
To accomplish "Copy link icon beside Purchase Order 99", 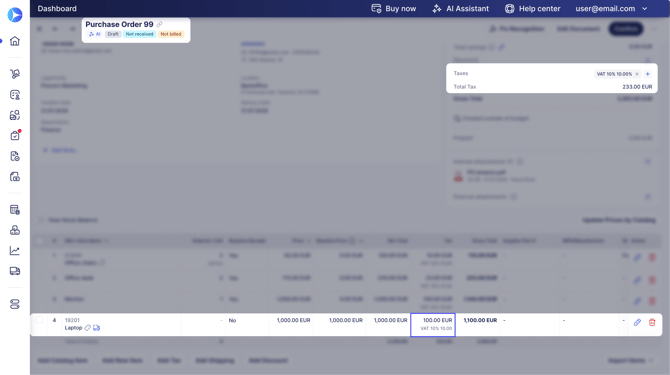I will (159, 24).
